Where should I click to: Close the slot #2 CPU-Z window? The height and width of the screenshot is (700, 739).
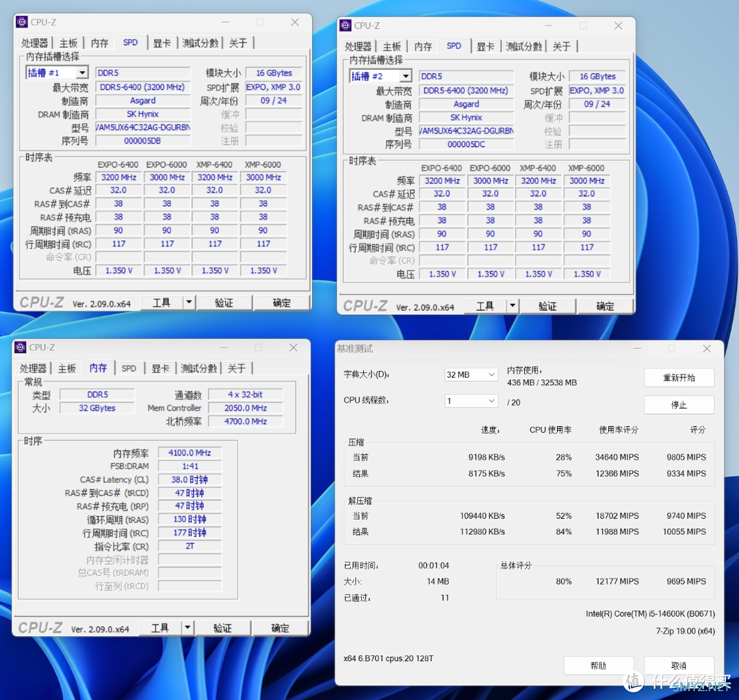619,25
